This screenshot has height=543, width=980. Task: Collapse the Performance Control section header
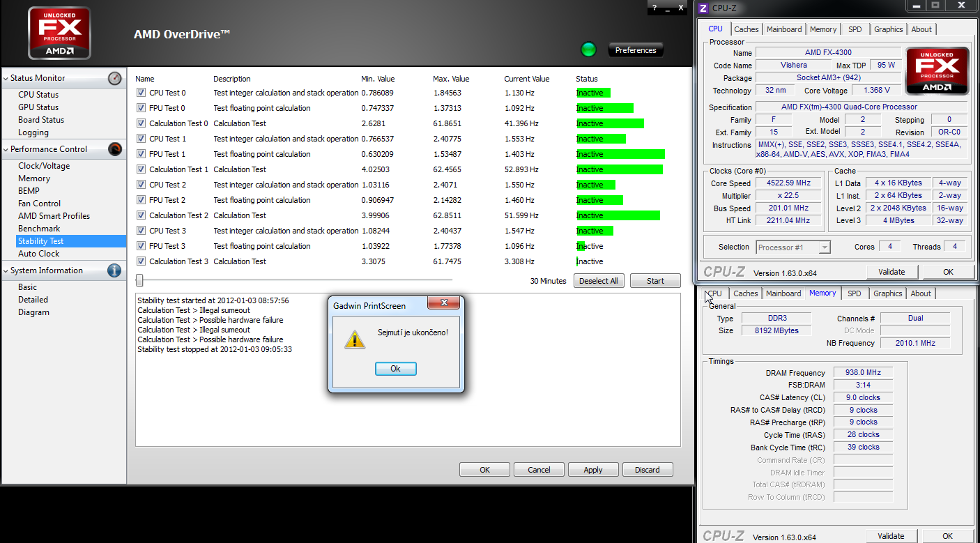(63, 149)
